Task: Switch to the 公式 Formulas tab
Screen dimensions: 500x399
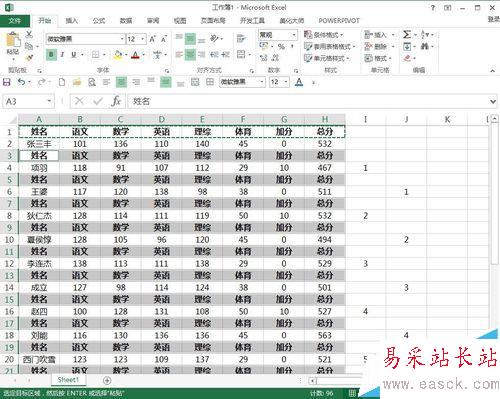Action: 99,21
